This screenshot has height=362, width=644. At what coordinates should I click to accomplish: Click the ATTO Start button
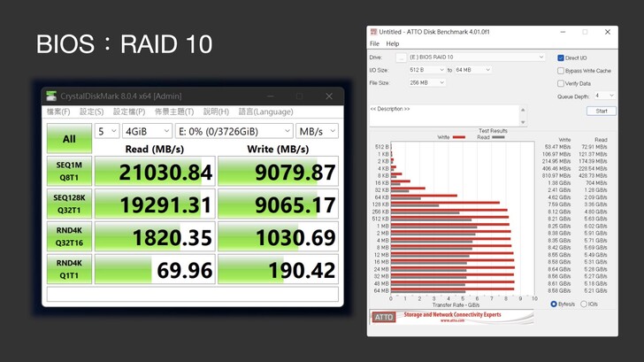pos(602,111)
